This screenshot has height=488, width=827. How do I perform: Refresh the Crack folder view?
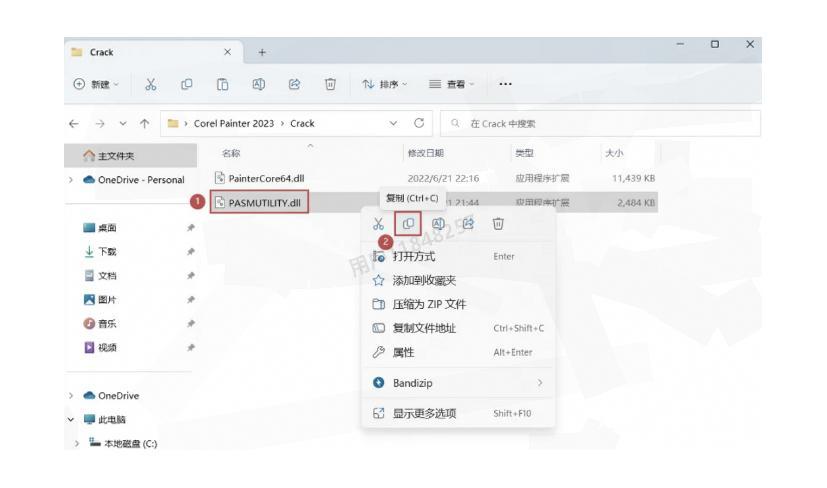419,123
